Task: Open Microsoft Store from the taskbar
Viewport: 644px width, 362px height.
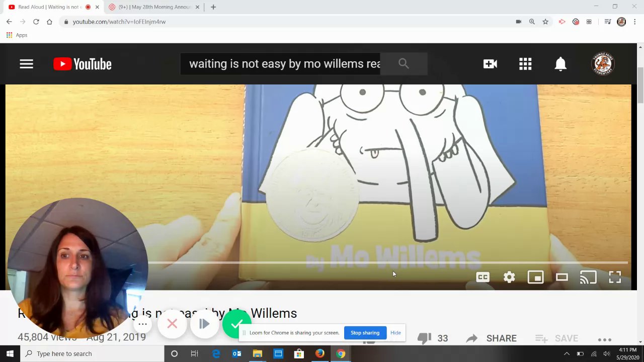Action: (299, 353)
